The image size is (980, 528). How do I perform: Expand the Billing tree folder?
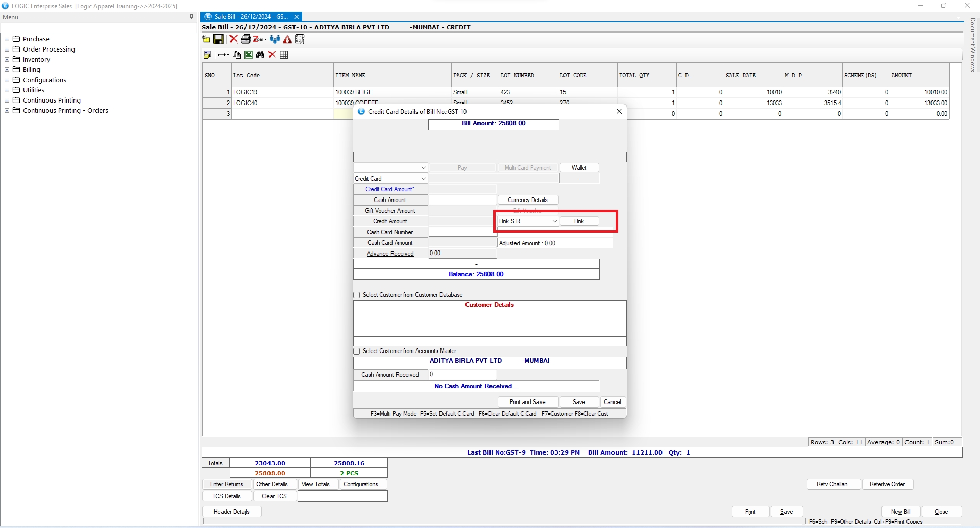click(7, 70)
